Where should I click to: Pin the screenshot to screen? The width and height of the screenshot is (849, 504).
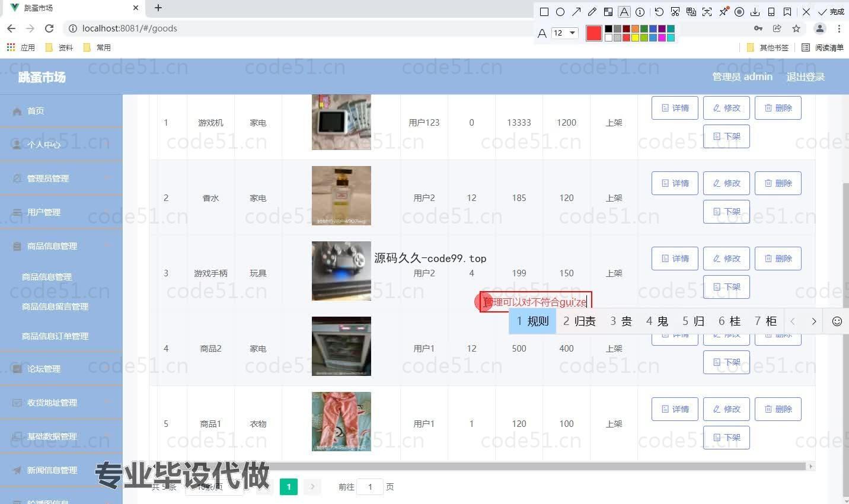click(x=723, y=12)
